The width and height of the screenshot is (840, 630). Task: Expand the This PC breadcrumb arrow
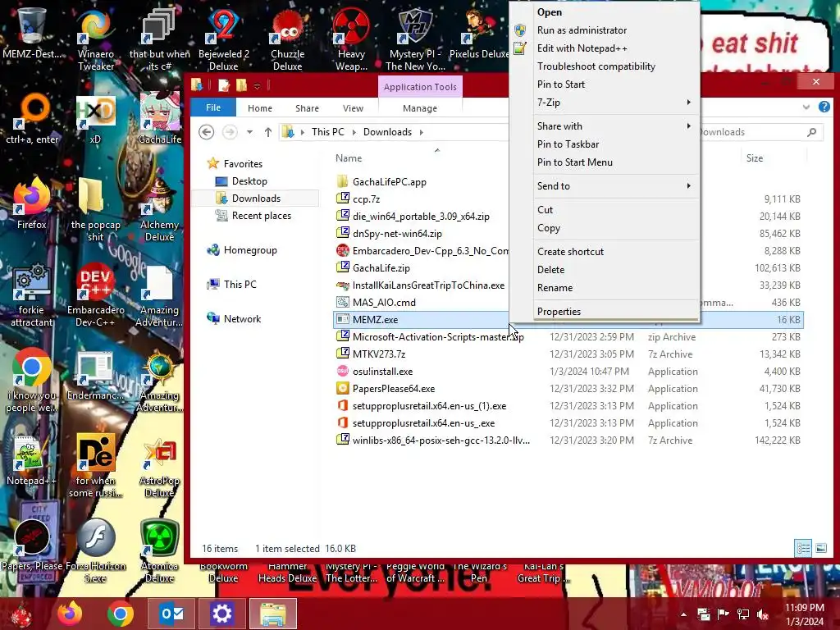[354, 132]
